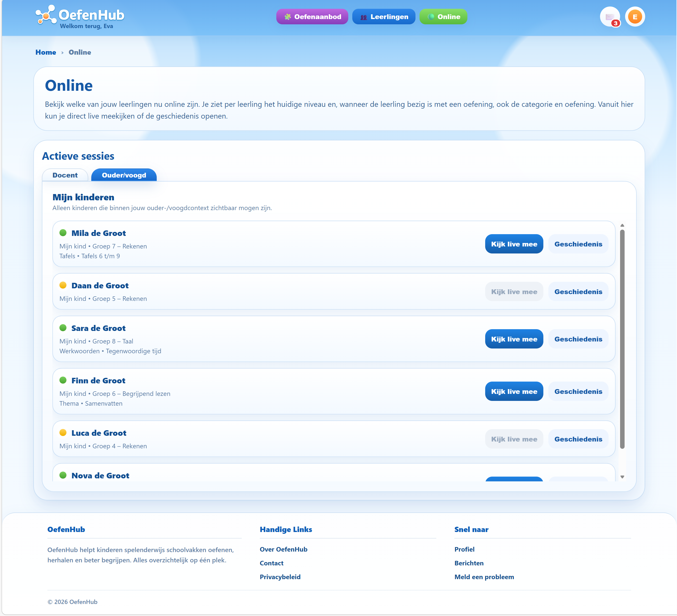This screenshot has width=677, height=616.
Task: Open the Leerlingen navigation item
Action: point(384,17)
